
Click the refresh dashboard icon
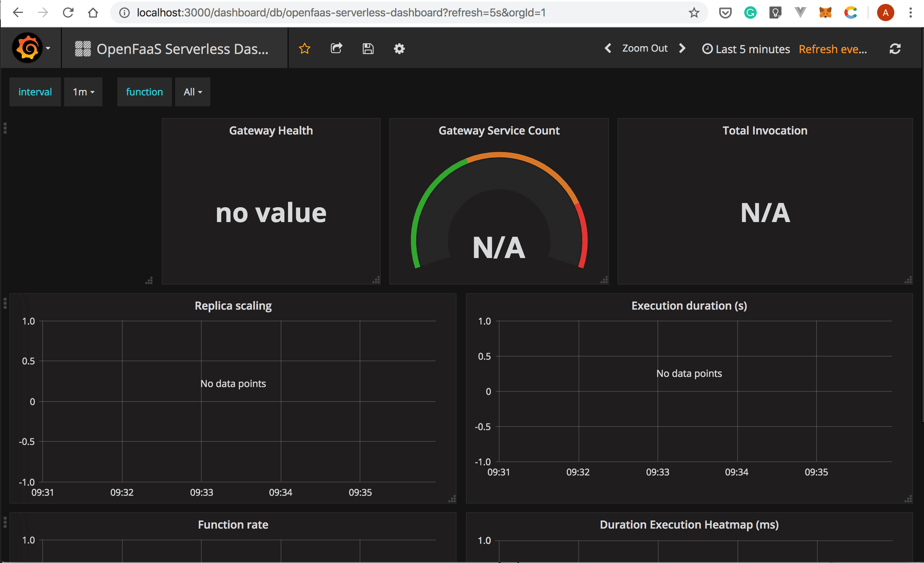coord(895,49)
